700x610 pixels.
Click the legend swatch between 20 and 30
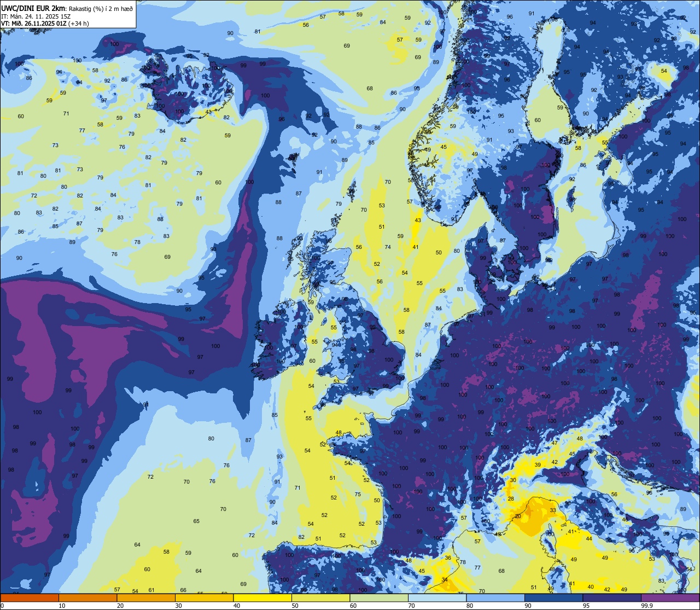pos(146,597)
